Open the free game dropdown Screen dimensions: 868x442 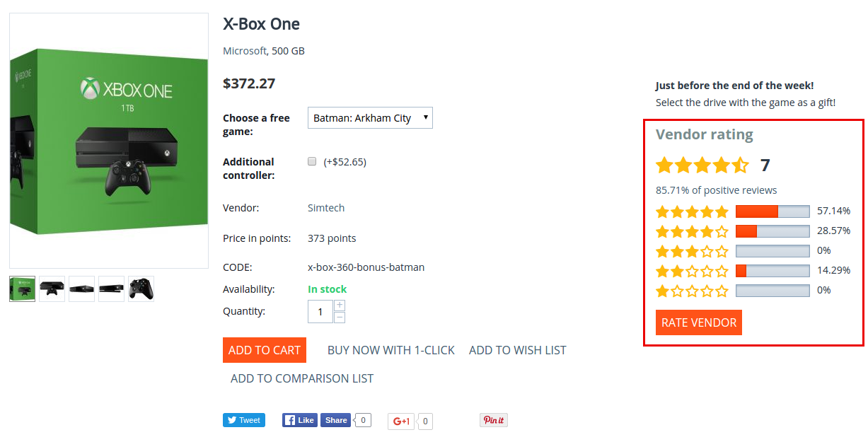pos(370,118)
